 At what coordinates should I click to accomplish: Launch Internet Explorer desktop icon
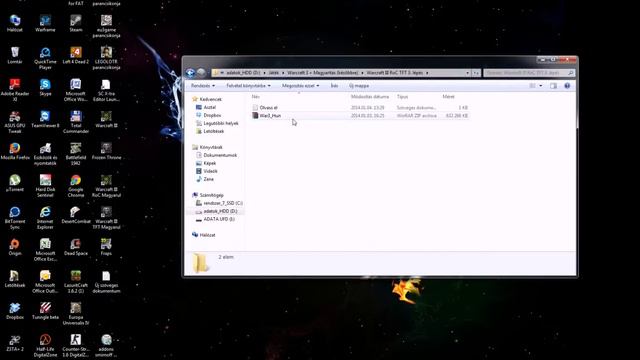pos(45,218)
